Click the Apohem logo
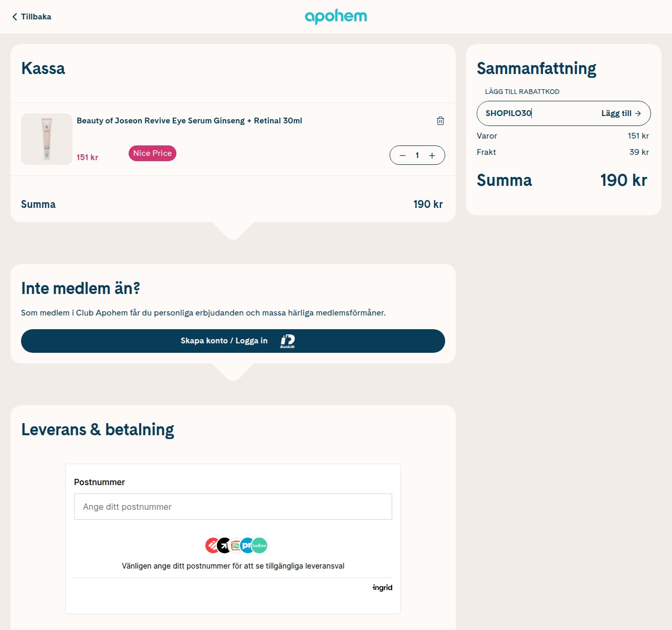The width and height of the screenshot is (672, 630). [336, 17]
